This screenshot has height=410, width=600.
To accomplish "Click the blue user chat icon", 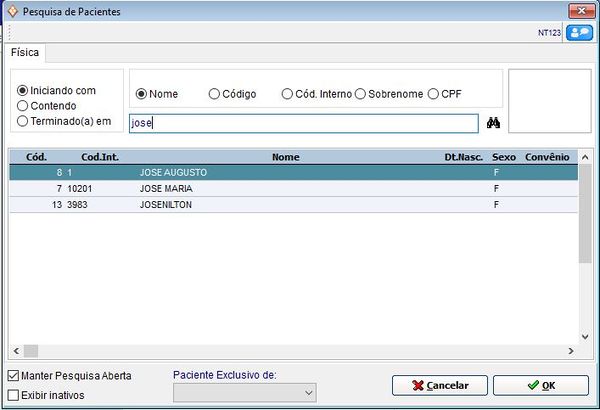I will pyautogui.click(x=579, y=33).
